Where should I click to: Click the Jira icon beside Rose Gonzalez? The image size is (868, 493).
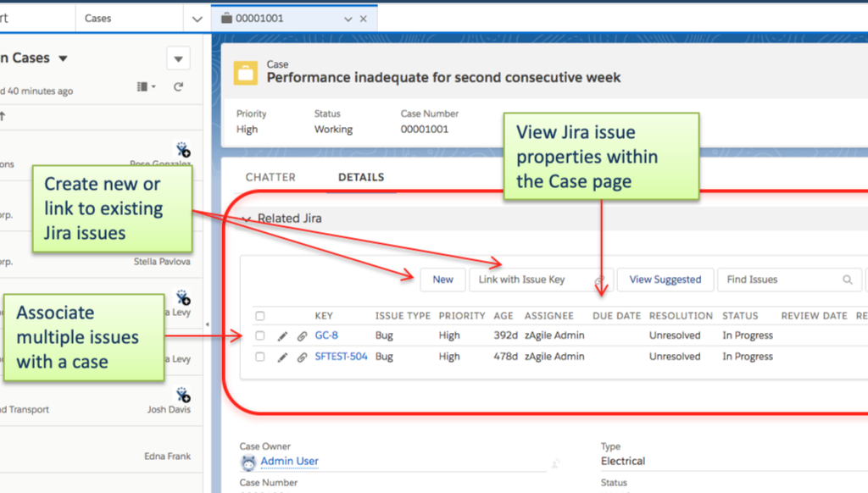[x=183, y=147]
